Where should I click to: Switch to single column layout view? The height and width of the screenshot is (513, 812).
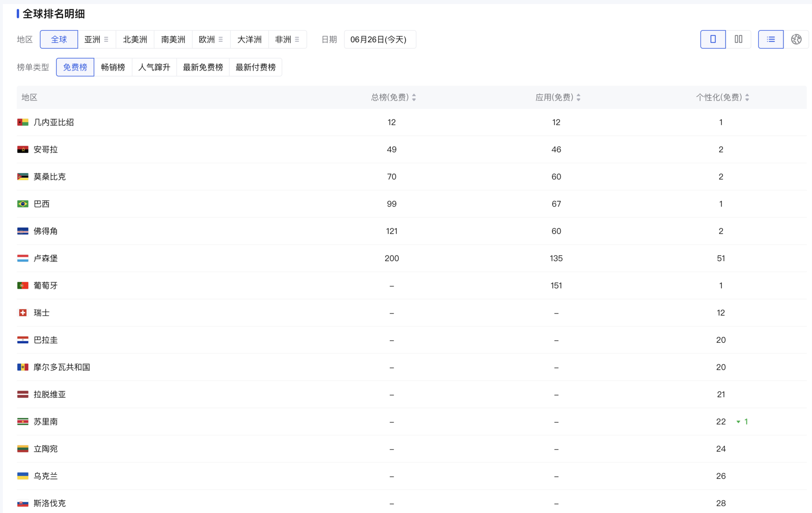pyautogui.click(x=713, y=39)
